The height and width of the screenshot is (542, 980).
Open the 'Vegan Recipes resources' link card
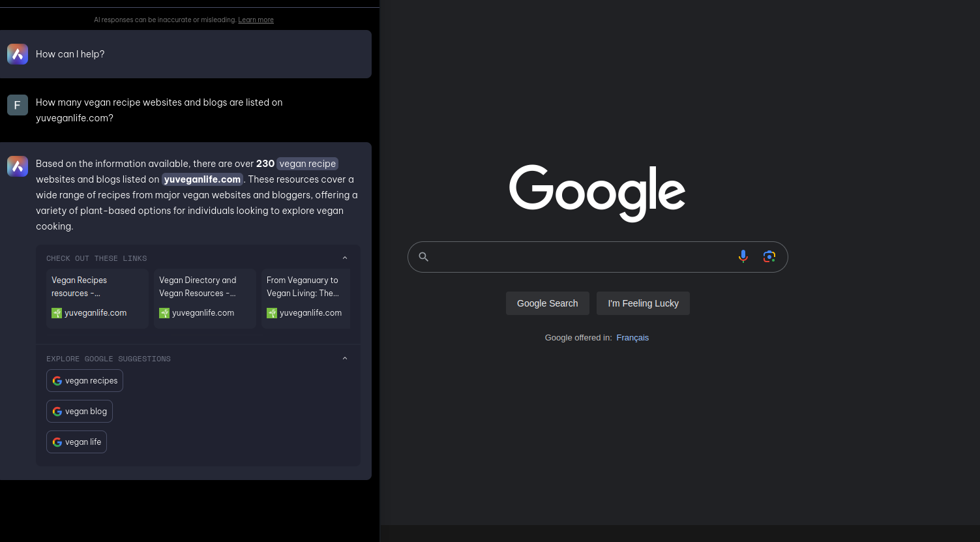[97, 299]
